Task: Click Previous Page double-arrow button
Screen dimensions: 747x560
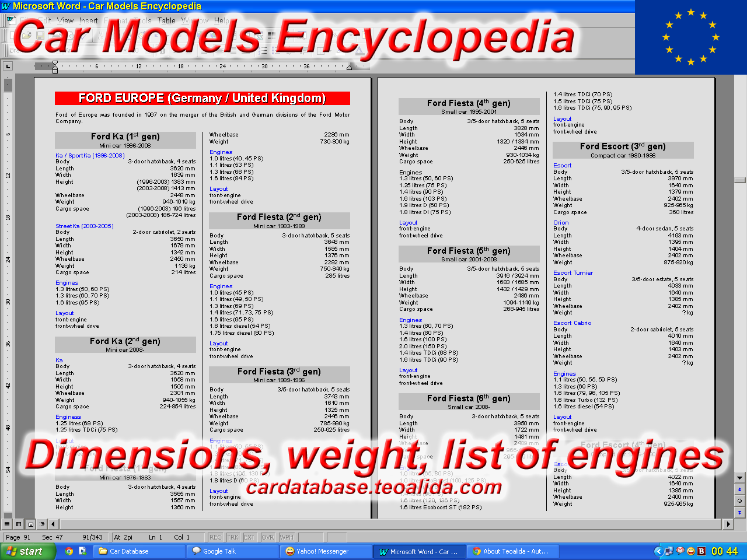Action: 740,489
